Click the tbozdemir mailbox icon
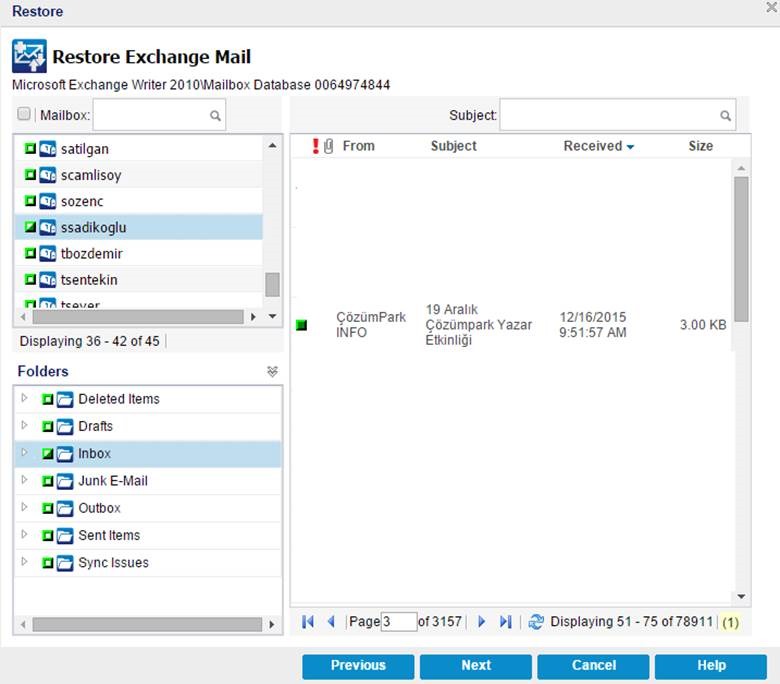This screenshot has width=780, height=684. (48, 253)
